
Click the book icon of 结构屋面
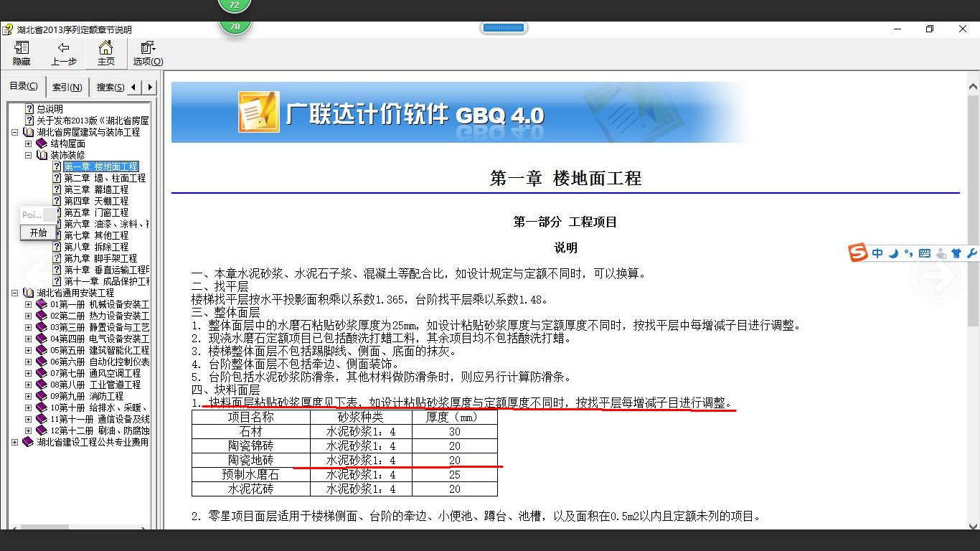click(42, 143)
